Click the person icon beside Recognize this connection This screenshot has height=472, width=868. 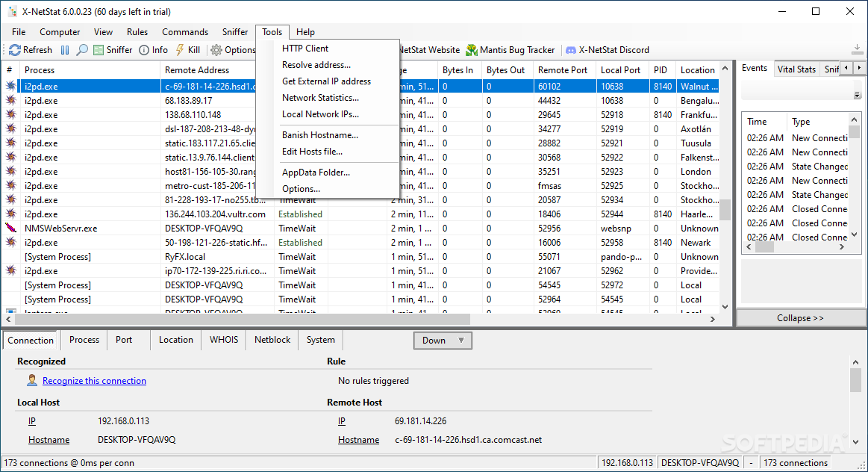point(32,380)
